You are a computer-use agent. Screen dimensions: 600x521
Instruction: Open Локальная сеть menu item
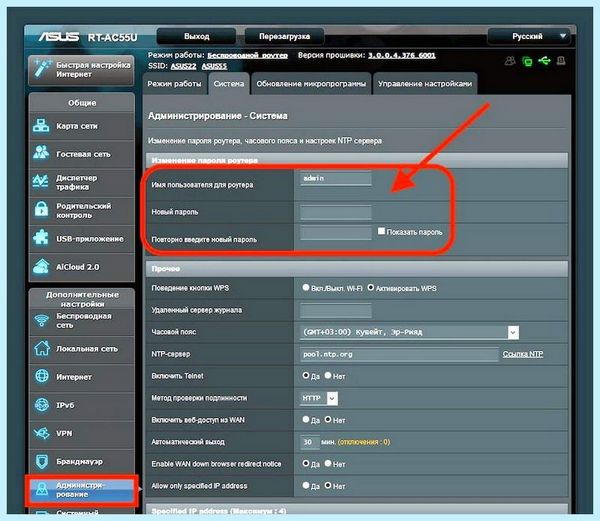(x=82, y=349)
